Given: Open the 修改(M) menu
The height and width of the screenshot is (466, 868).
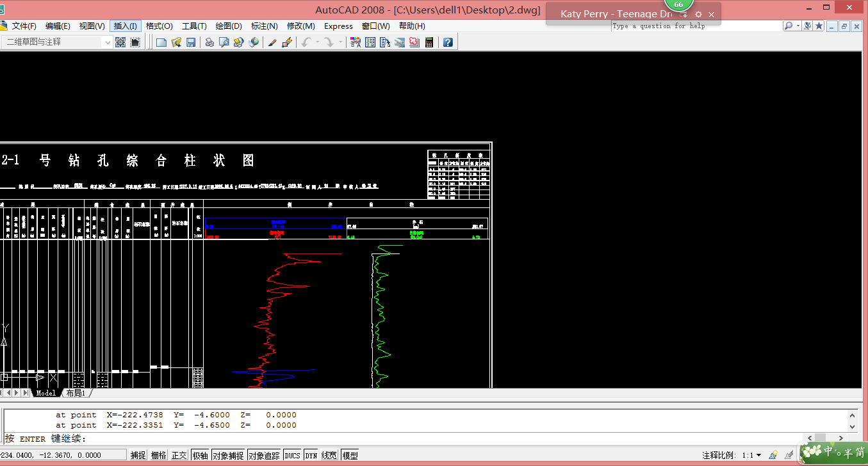Looking at the screenshot, I should (x=300, y=26).
